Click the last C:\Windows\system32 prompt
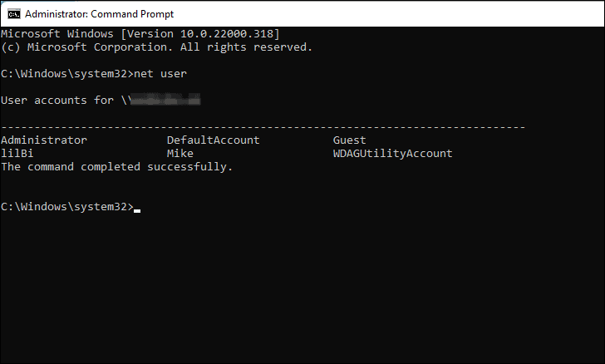This screenshot has height=364, width=605. click(65, 206)
